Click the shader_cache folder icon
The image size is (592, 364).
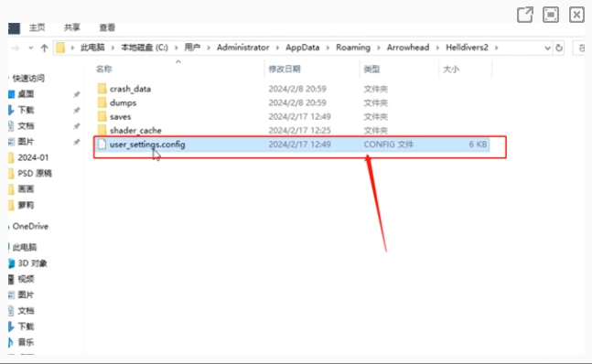click(x=102, y=130)
